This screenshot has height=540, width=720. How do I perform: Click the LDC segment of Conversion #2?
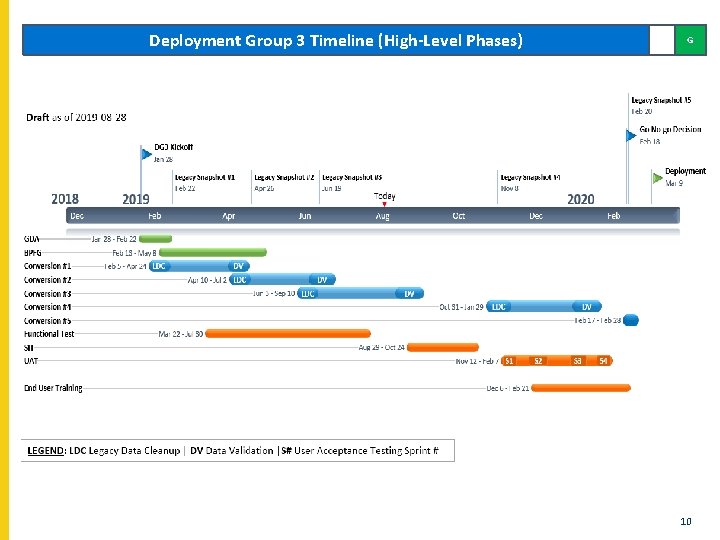pyautogui.click(x=240, y=280)
